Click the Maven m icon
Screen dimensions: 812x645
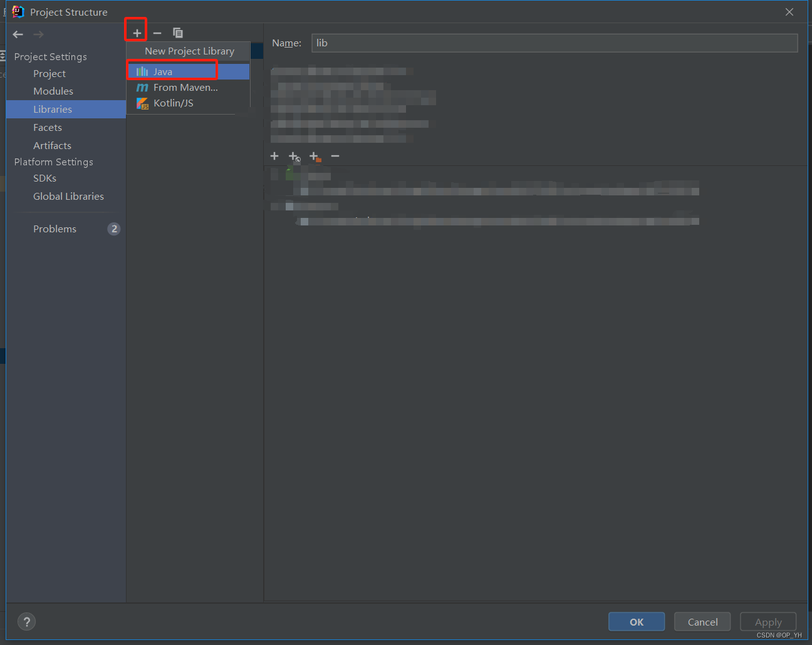(x=142, y=88)
